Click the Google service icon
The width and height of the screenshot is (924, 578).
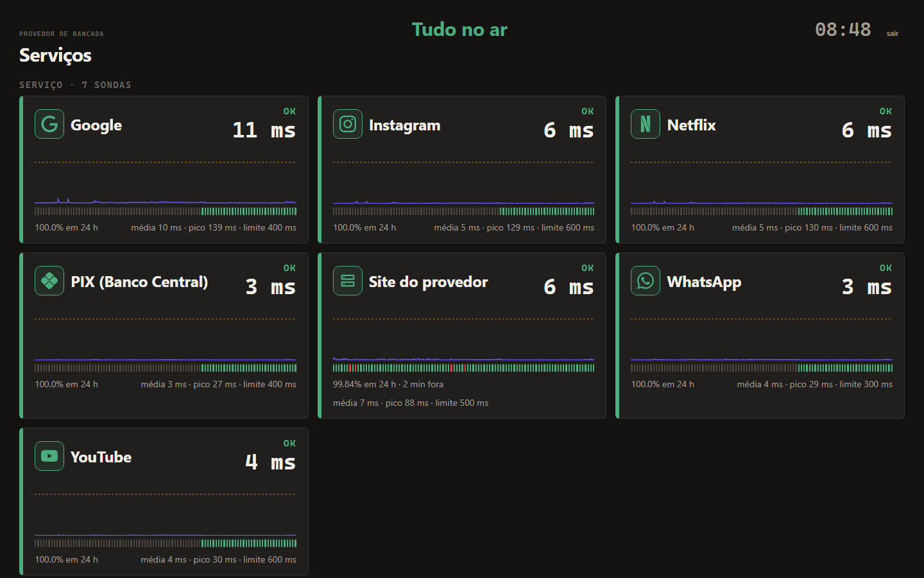(49, 124)
